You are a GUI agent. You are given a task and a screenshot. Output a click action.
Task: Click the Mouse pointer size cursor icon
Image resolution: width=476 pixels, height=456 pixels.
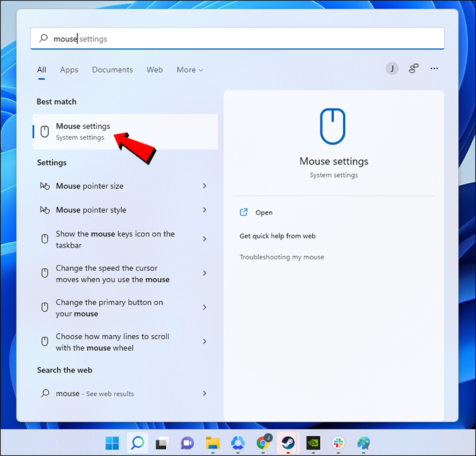[x=45, y=186]
